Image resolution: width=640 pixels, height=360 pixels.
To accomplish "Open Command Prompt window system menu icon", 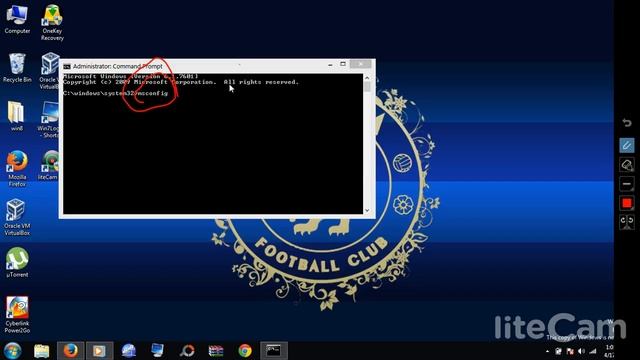I will [x=67, y=66].
